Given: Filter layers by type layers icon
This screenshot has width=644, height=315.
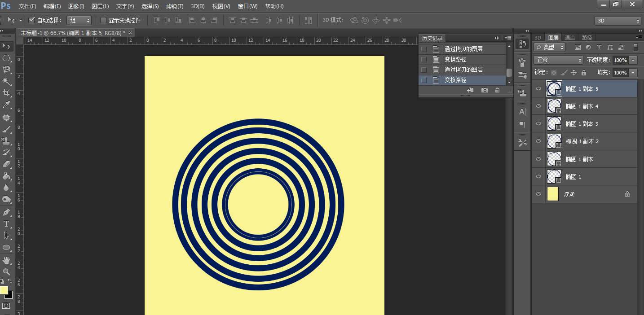Looking at the screenshot, I should 599,47.
